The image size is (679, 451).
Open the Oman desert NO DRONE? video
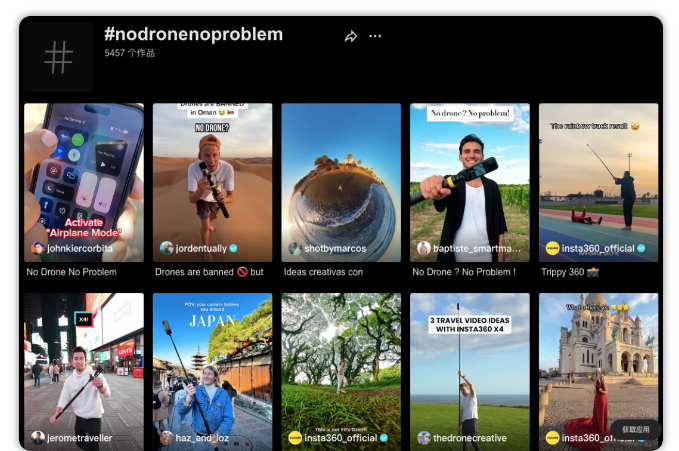213,182
